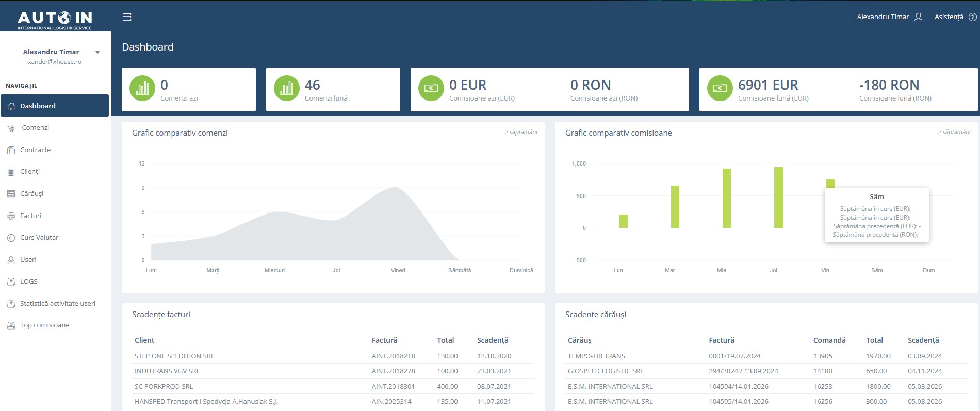Click the Comisioane lună money icon
This screenshot has width=980, height=411.
[x=720, y=88]
